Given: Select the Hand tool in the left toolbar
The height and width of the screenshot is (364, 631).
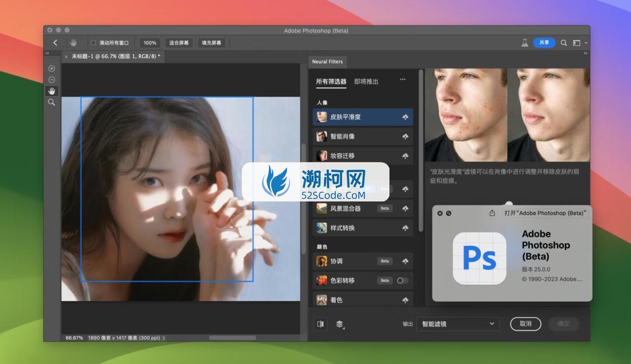Looking at the screenshot, I should click(52, 91).
